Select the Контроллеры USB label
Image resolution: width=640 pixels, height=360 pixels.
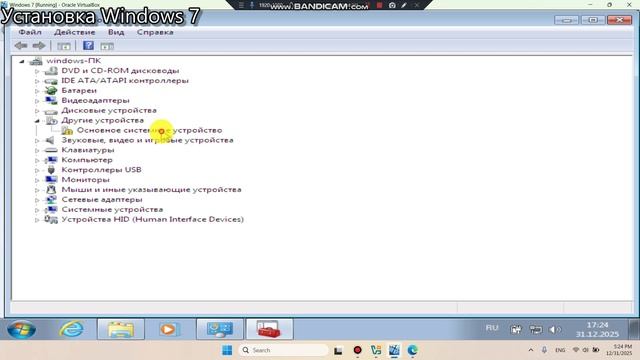(101, 170)
